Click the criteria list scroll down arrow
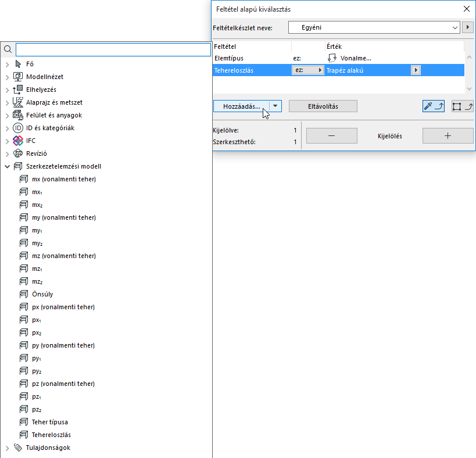Screen dimensions: 476x458 (470, 88)
